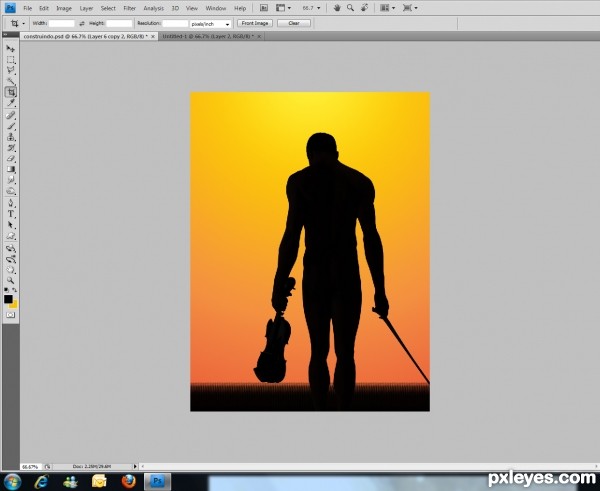Open the File menu
600x491 pixels.
pyautogui.click(x=28, y=8)
